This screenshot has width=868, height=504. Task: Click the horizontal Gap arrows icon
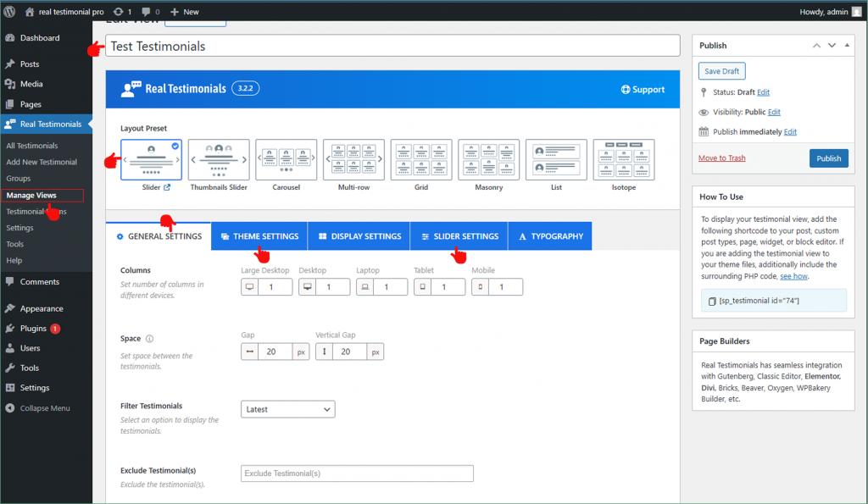[x=250, y=352]
